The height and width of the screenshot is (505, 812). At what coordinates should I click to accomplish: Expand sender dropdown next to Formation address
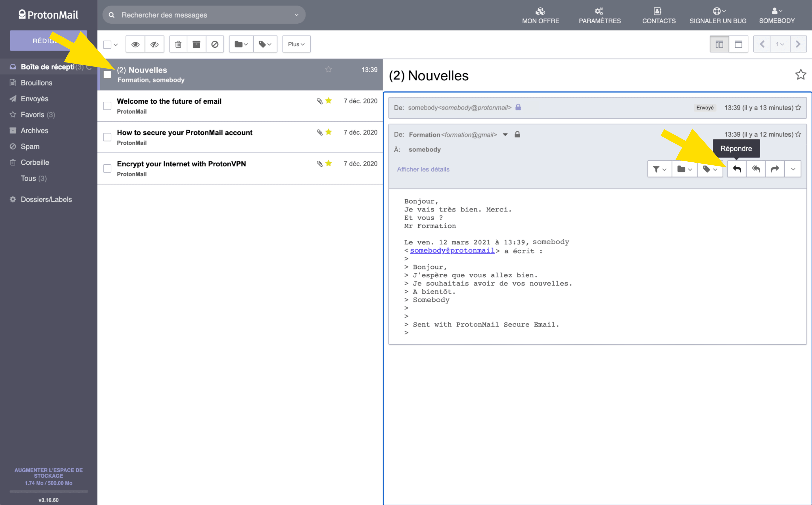[505, 135]
